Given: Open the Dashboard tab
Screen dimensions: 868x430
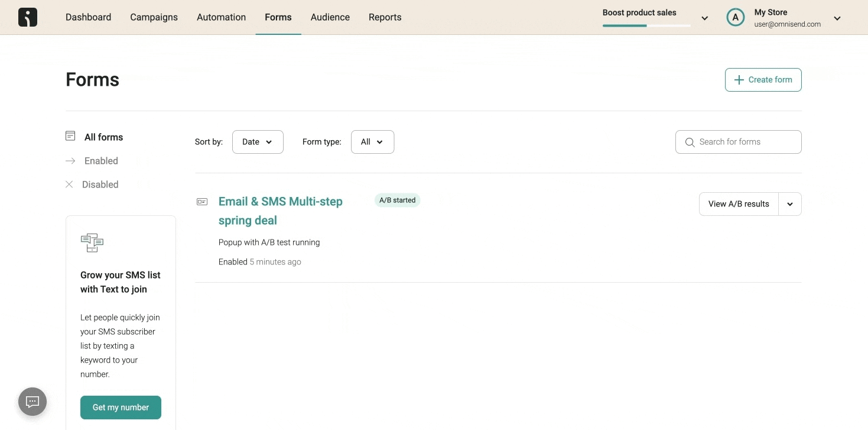Looking at the screenshot, I should click(x=89, y=17).
